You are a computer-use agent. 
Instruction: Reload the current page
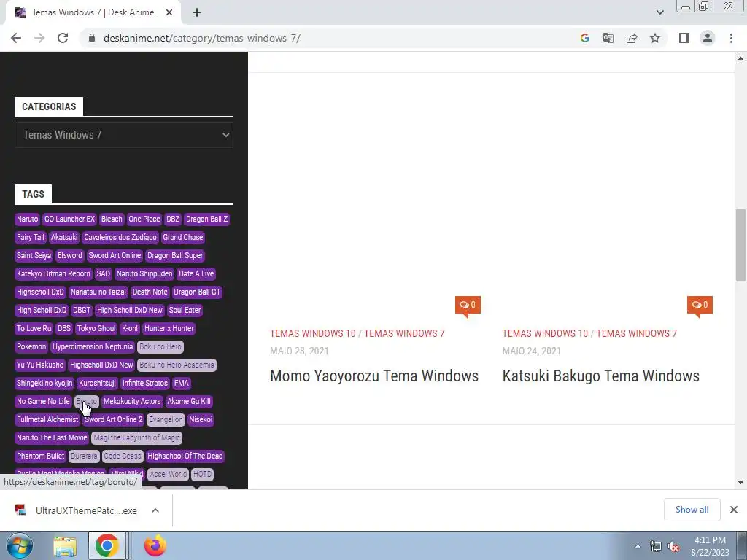click(63, 38)
